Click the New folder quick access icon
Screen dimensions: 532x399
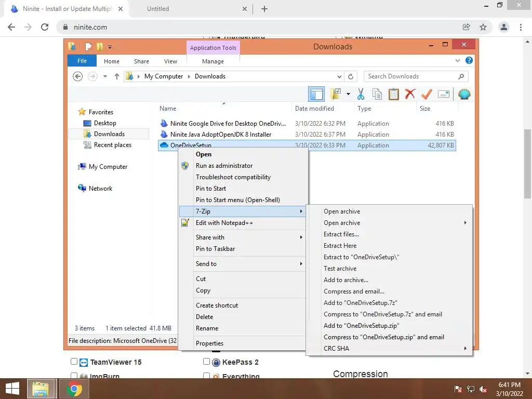pos(100,46)
